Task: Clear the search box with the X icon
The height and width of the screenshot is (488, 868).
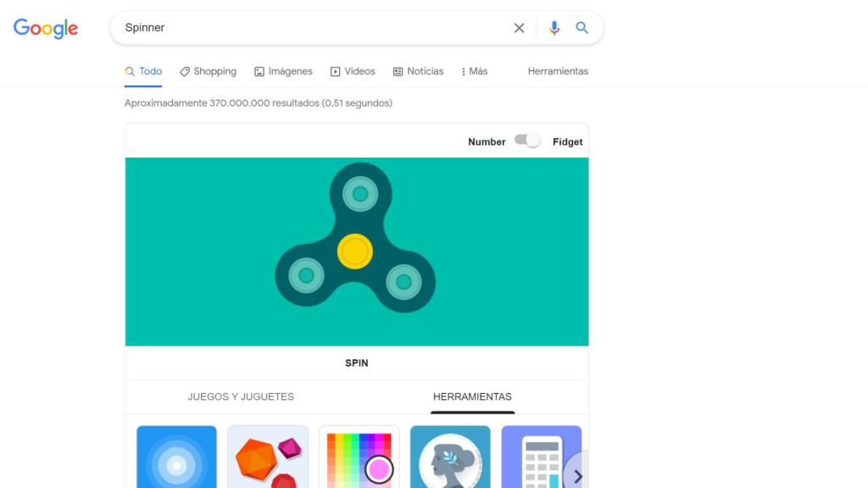Action: point(519,28)
